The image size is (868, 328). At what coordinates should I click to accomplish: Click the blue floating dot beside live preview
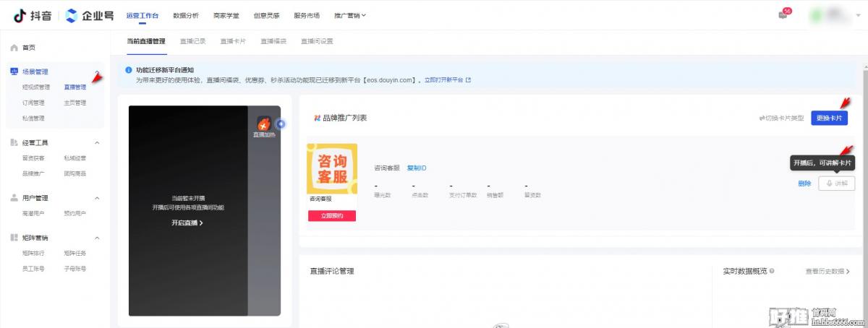tap(281, 124)
